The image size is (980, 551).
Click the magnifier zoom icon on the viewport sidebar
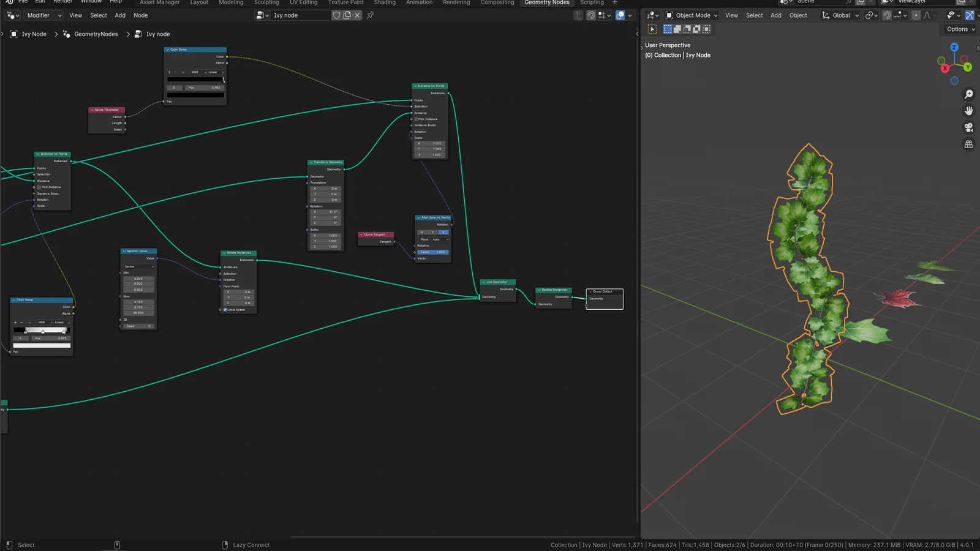969,94
